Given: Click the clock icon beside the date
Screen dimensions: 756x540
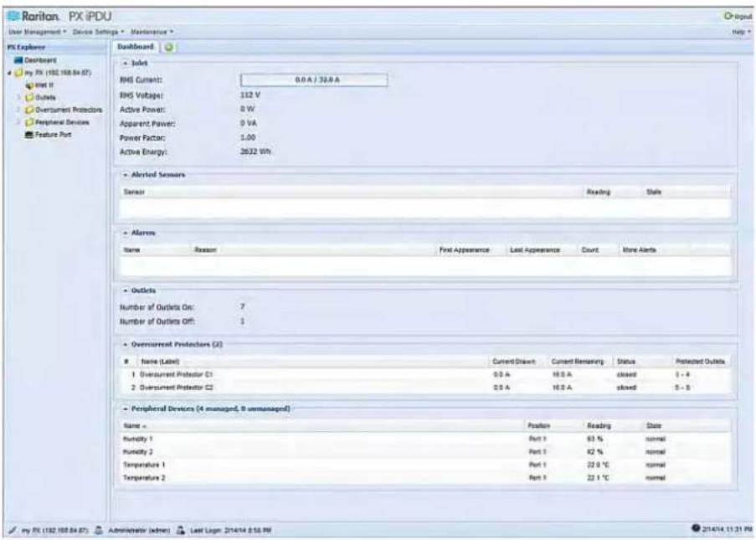Looking at the screenshot, I should pyautogui.click(x=695, y=528).
